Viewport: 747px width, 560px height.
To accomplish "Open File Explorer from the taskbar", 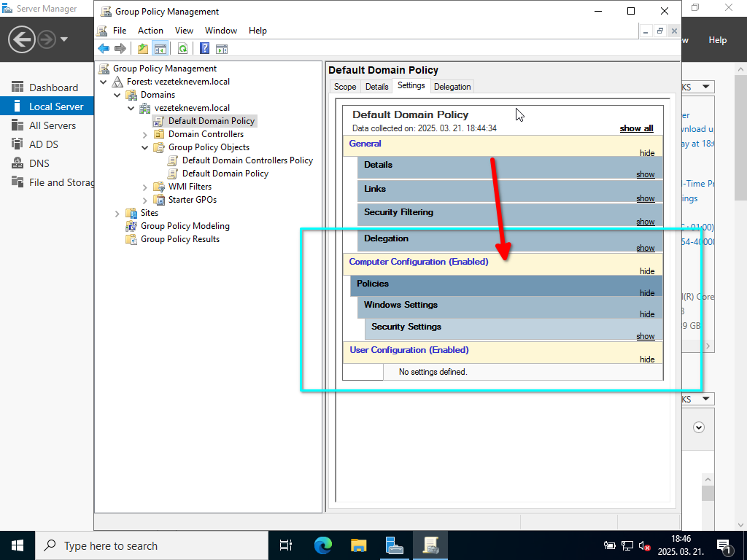I will coord(358,545).
